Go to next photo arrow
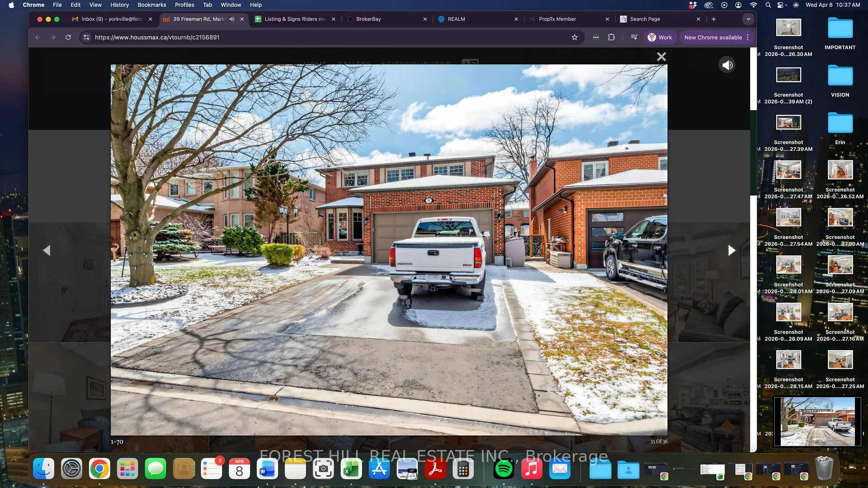Image resolution: width=868 pixels, height=488 pixels. (731, 250)
